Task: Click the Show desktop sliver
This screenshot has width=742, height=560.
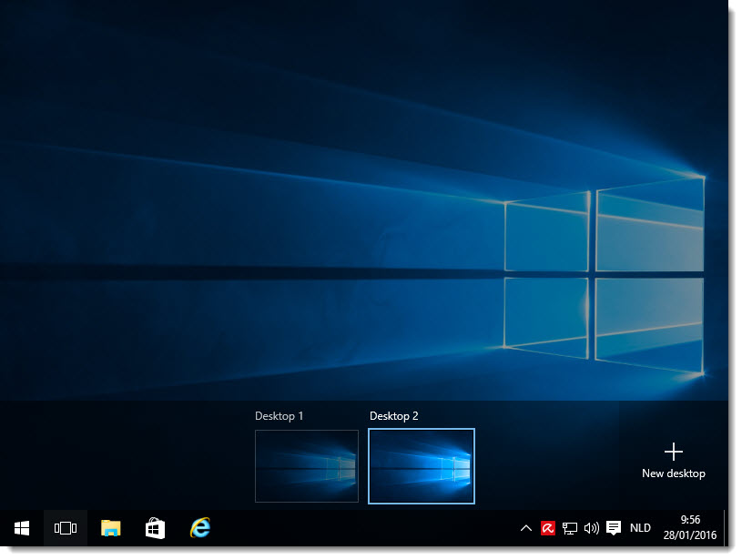Action: (726, 528)
